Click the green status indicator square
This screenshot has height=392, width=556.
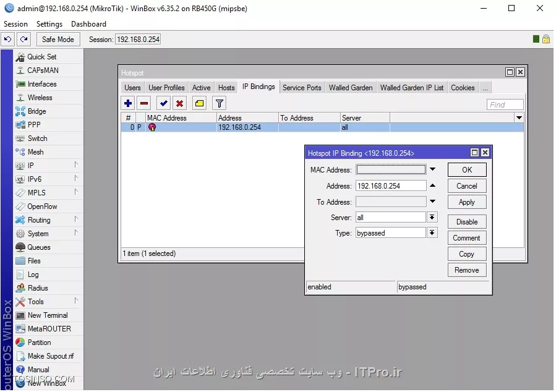(536, 39)
